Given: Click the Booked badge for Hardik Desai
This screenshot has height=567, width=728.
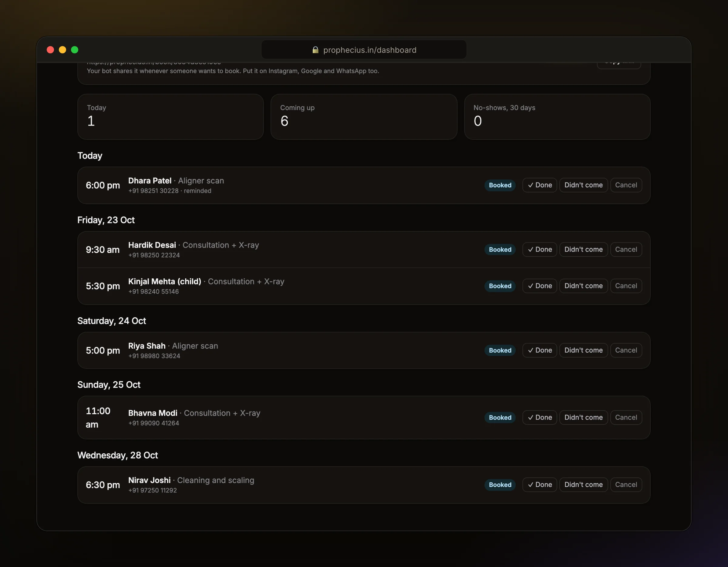Looking at the screenshot, I should (500, 250).
